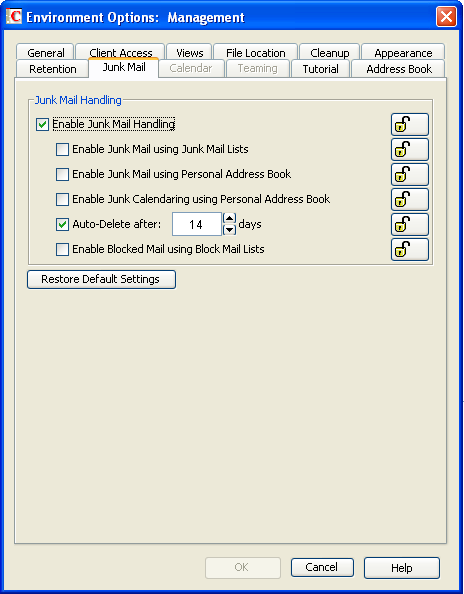Click the Cancel button
464x594 pixels.
(x=322, y=567)
